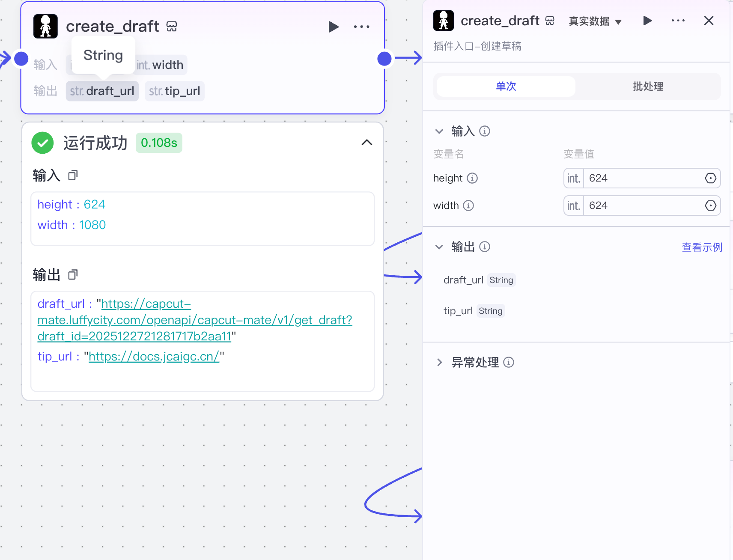The width and height of the screenshot is (733, 560).
Task: Copy the 输出 output data with the copy icon
Action: (73, 274)
